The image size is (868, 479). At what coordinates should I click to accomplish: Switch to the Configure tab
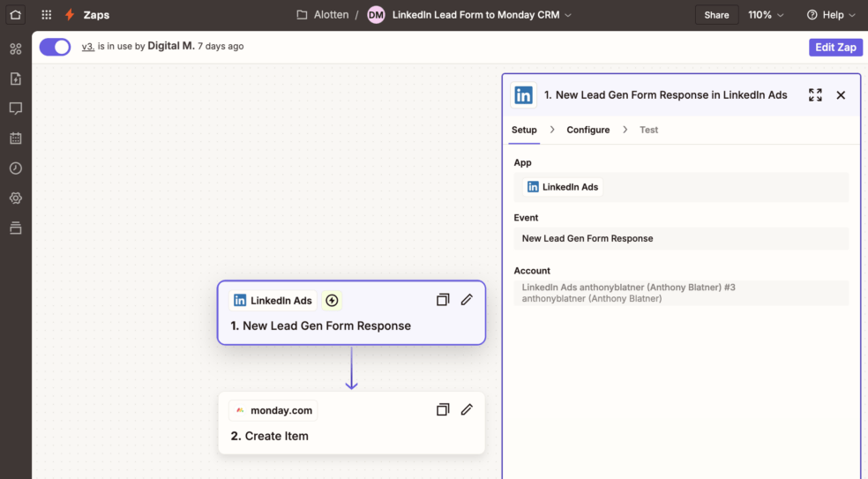click(587, 130)
